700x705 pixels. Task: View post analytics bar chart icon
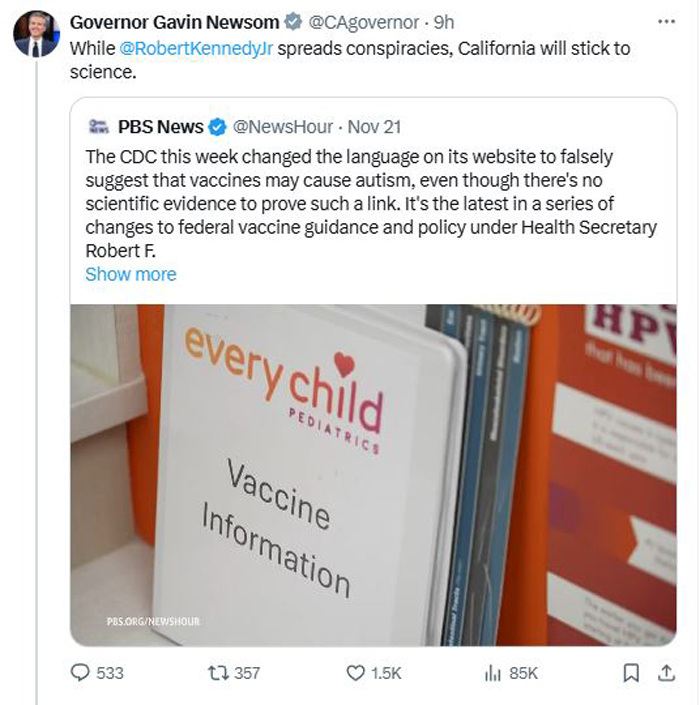[x=492, y=673]
